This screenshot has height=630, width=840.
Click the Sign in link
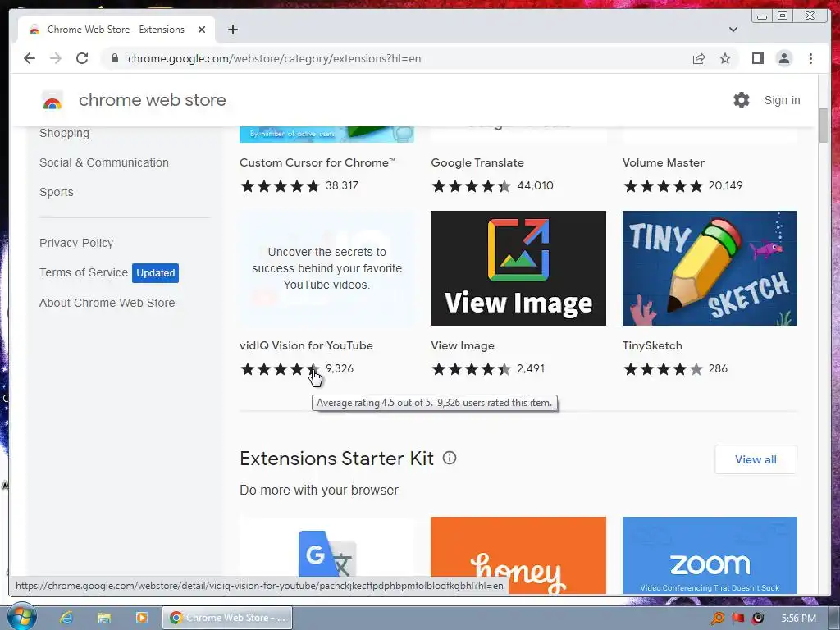pos(782,100)
